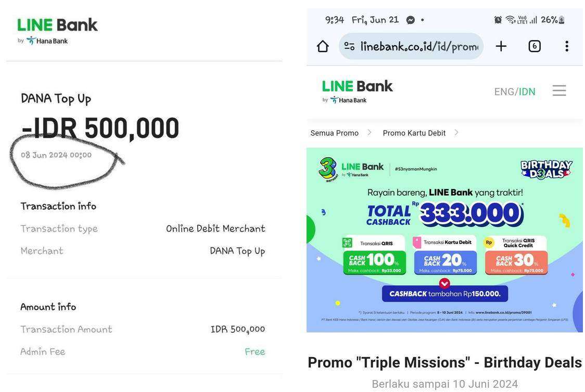Image resolution: width=585 pixels, height=392 pixels.
Task: Open the hamburger menu on LINE Bank site
Action: (559, 90)
